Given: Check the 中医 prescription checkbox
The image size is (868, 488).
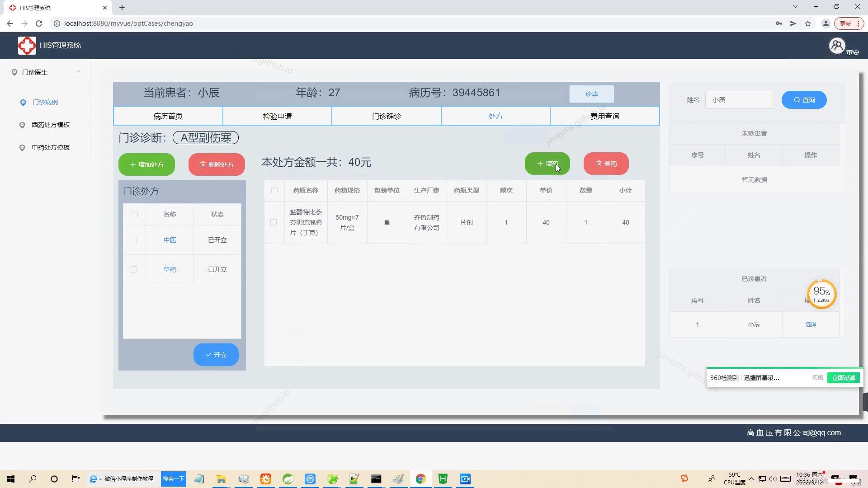Looking at the screenshot, I should click(134, 240).
